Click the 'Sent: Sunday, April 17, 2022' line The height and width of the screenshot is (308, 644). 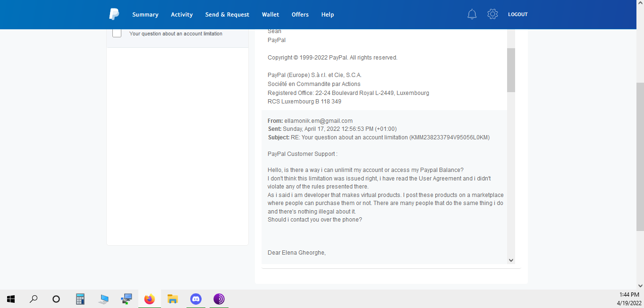(x=332, y=129)
